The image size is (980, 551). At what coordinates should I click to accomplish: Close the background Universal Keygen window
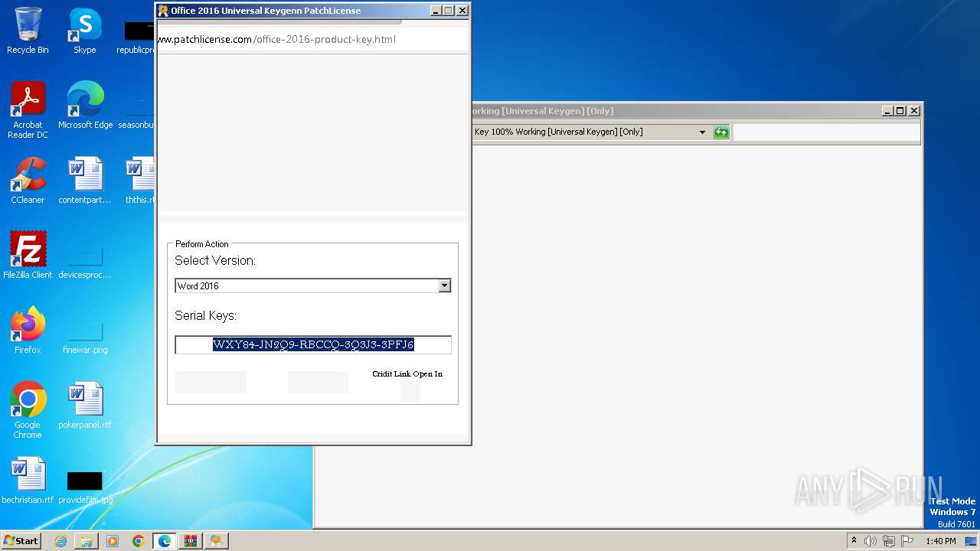pyautogui.click(x=913, y=111)
